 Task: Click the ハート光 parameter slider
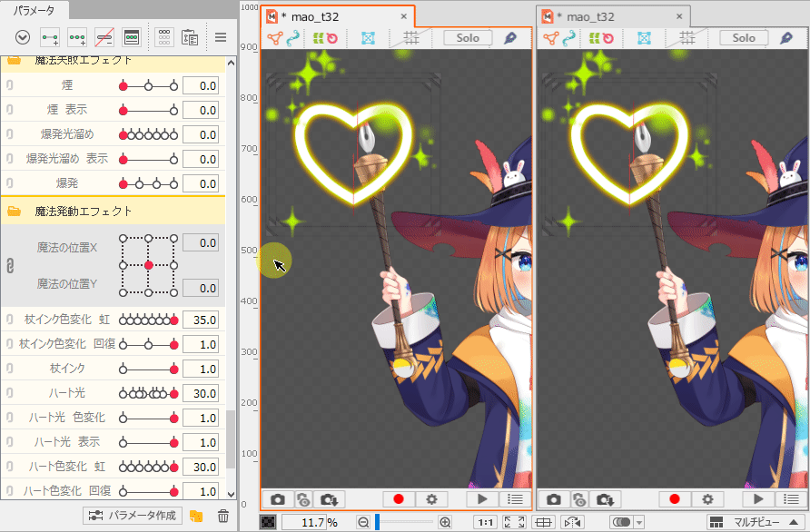coord(149,394)
